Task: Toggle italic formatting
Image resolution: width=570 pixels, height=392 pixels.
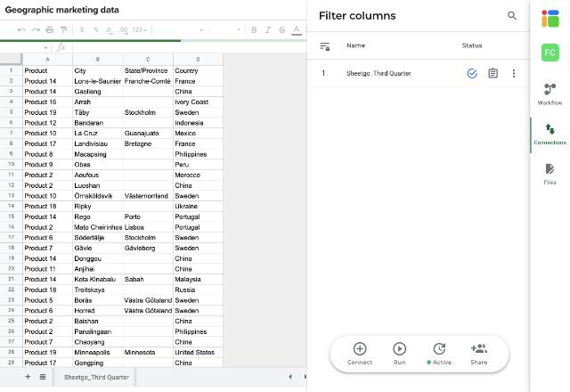Action: click(x=268, y=29)
